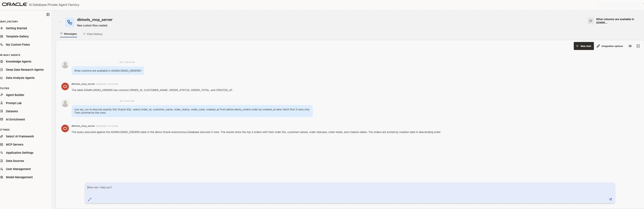Screen dimensions: 644x209
Task: Click the second user avatar
Action: (x=65, y=104)
